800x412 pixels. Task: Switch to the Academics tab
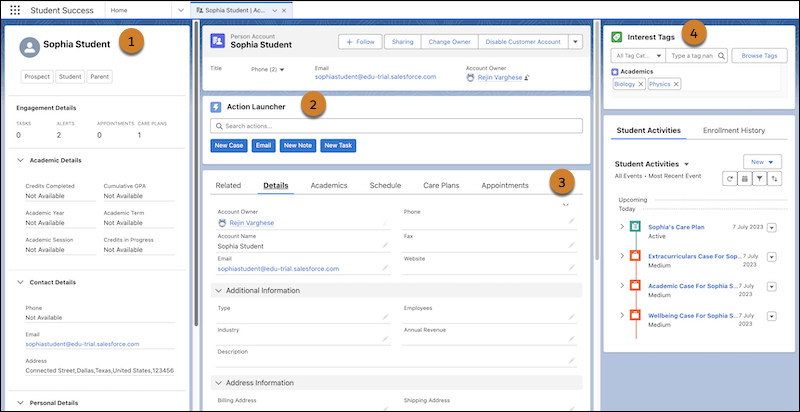click(329, 186)
